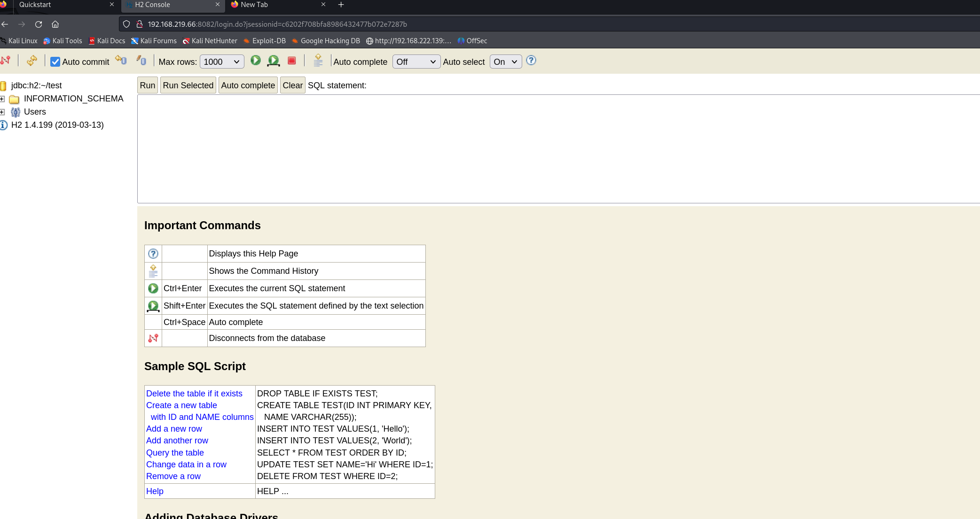Click 'Query the table' link
The image size is (980, 519).
coord(175,453)
